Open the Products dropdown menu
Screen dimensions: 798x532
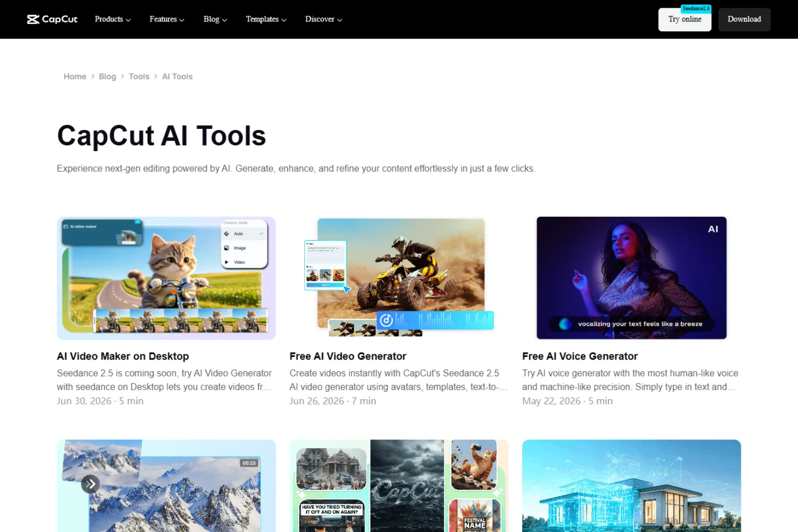coord(113,19)
